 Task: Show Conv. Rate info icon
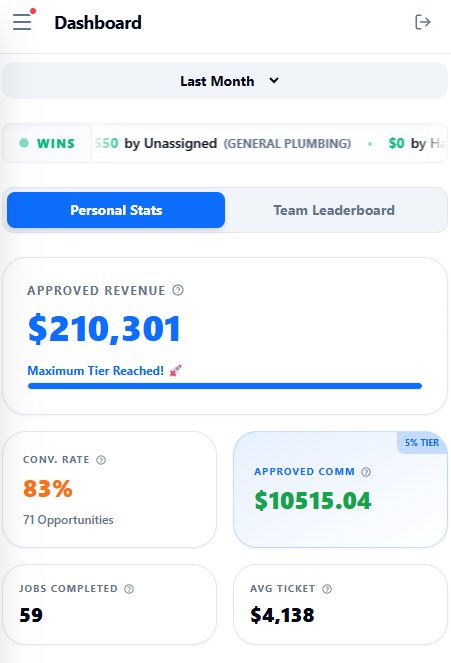[x=101, y=460]
